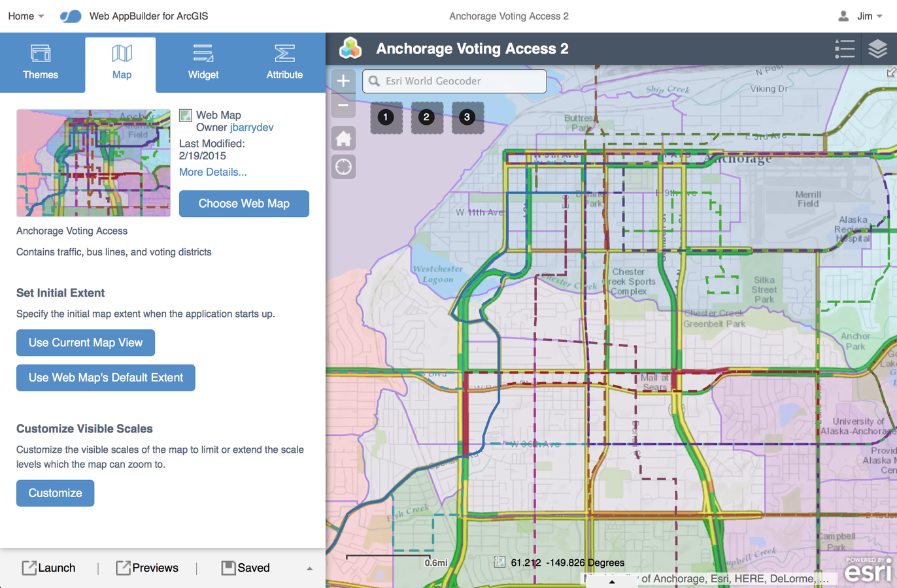
Task: Click the app logo in map header
Action: tap(350, 48)
